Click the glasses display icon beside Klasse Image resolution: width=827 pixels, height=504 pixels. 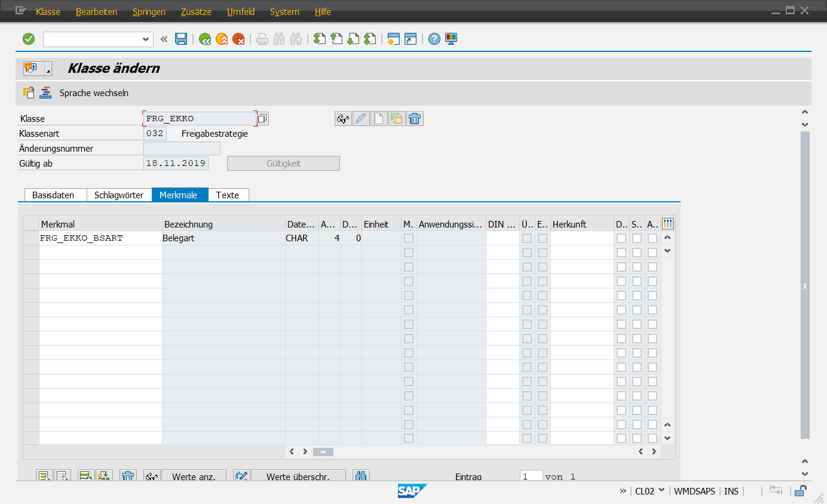[343, 119]
